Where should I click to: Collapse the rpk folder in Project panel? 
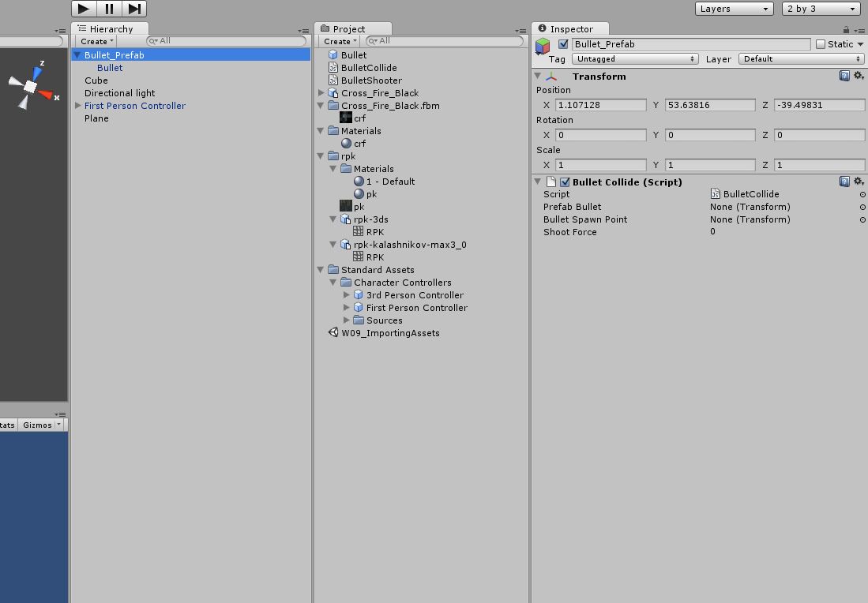coord(321,155)
